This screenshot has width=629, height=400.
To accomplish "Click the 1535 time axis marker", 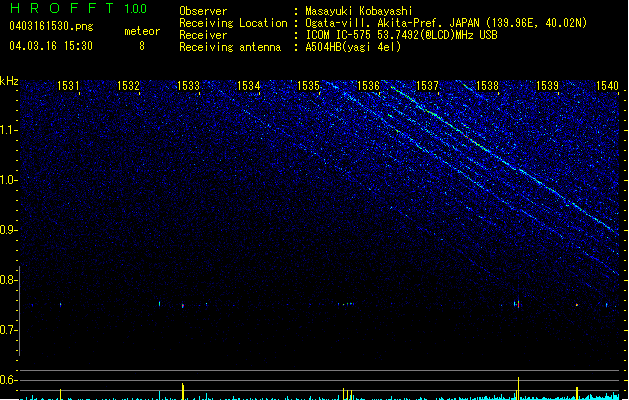I will (x=308, y=86).
